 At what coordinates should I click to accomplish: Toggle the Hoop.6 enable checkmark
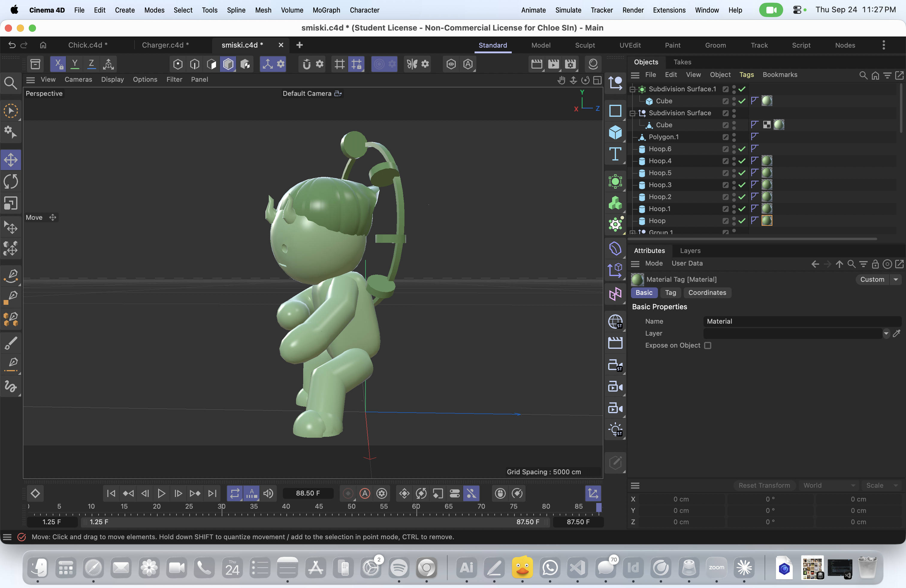742,149
